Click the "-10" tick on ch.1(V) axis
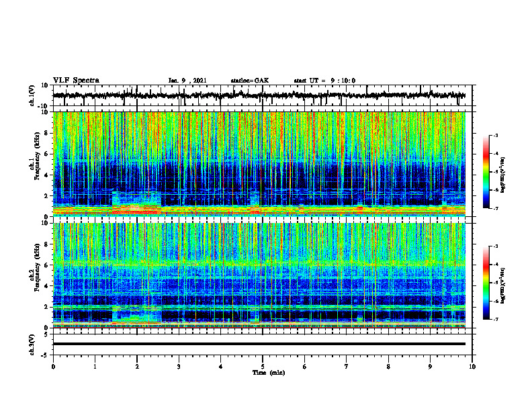This screenshot has height=411, width=532. (44, 106)
